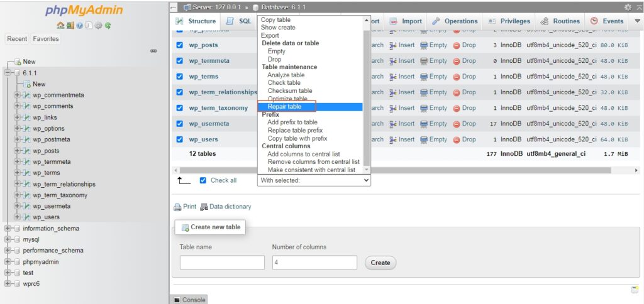Click New table icon under 6.1.1
This screenshot has height=304, width=644.
point(27,84)
